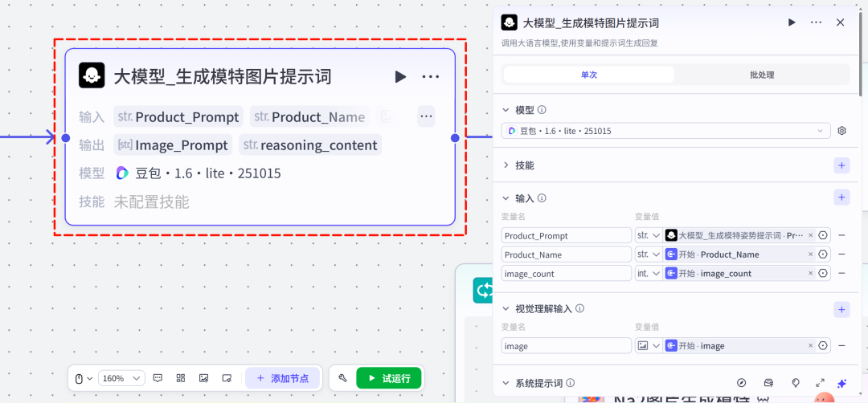Edit the image variable name field
Image resolution: width=868 pixels, height=403 pixels.
pos(567,345)
